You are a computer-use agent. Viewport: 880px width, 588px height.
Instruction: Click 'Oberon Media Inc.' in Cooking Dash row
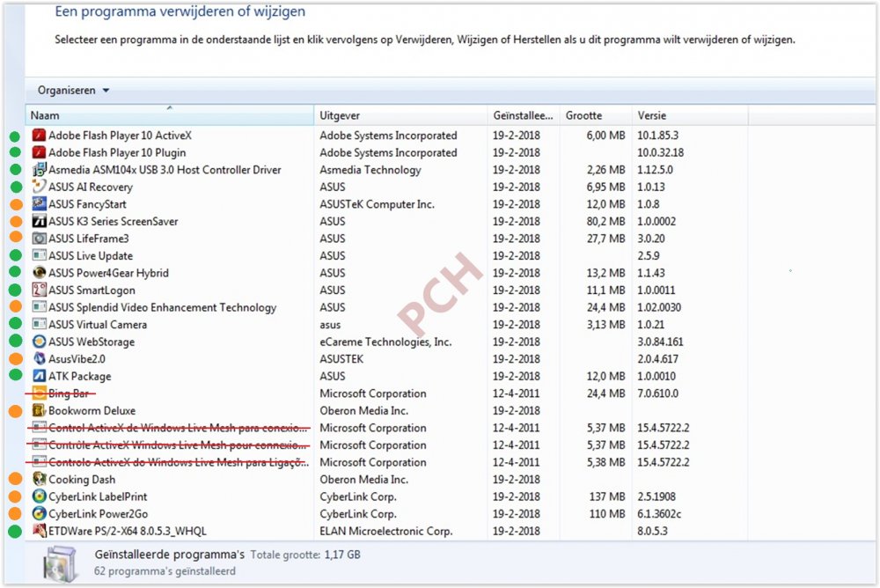[363, 480]
